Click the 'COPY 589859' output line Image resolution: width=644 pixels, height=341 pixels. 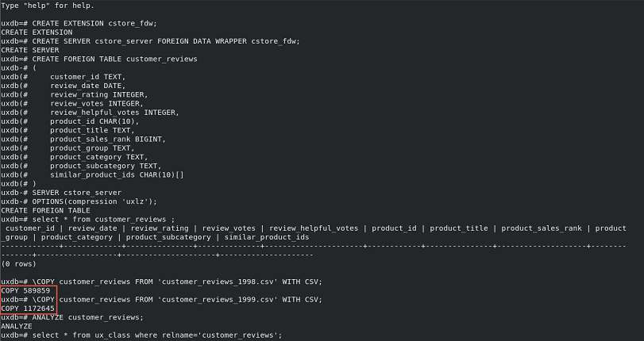[x=26, y=290]
